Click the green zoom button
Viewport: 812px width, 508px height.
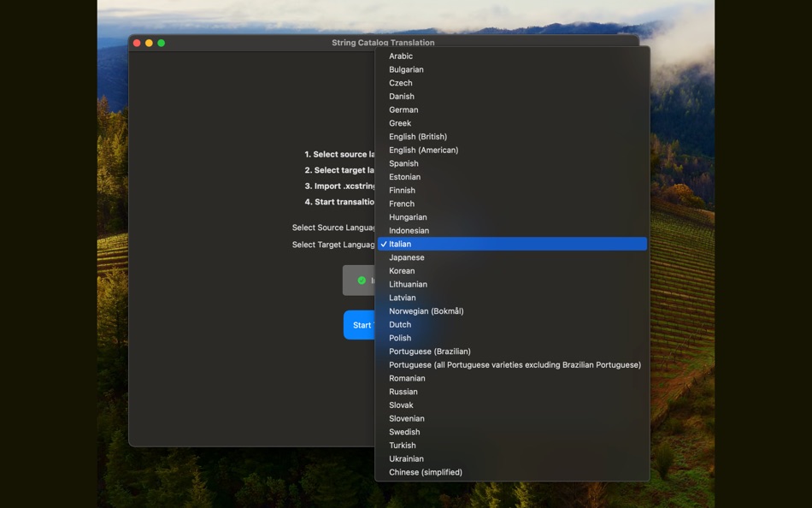tap(160, 41)
